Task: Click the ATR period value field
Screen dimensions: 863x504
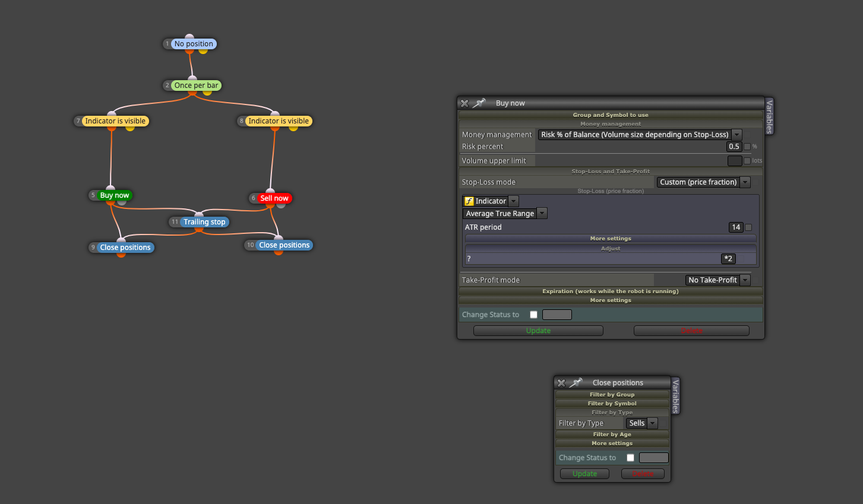Action: [x=736, y=227]
